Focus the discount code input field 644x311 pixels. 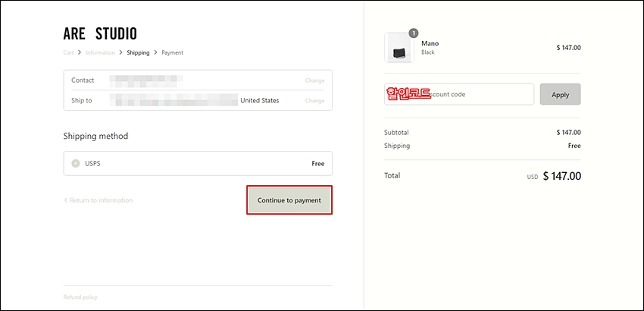coord(459,94)
